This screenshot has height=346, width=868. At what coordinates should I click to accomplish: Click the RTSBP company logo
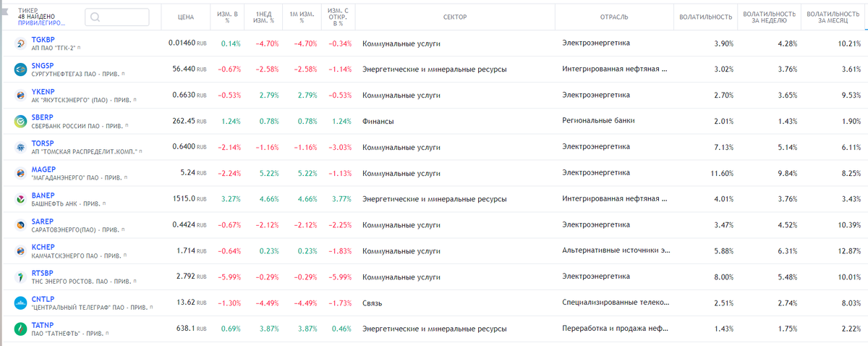20,278
